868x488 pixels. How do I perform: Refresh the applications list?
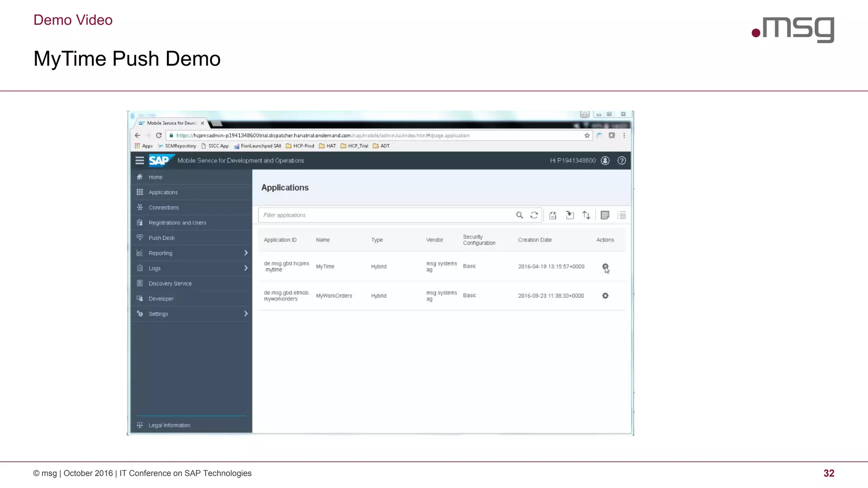pos(534,215)
